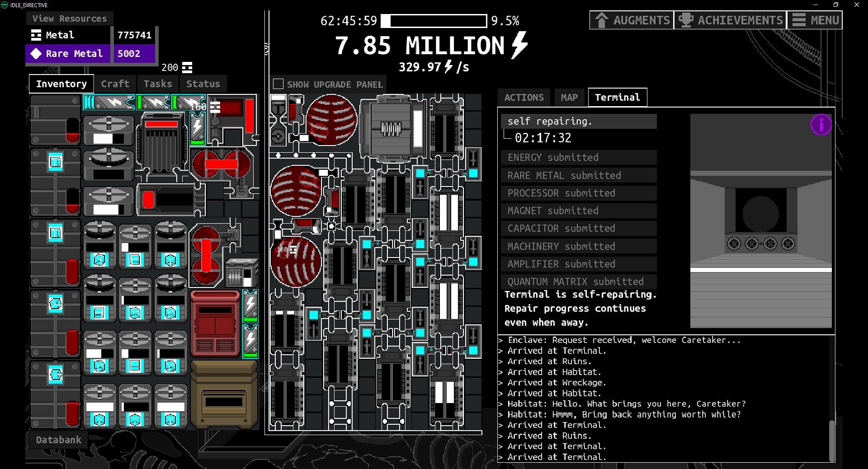Open the ACHIEVEMENTS screen

click(731, 20)
